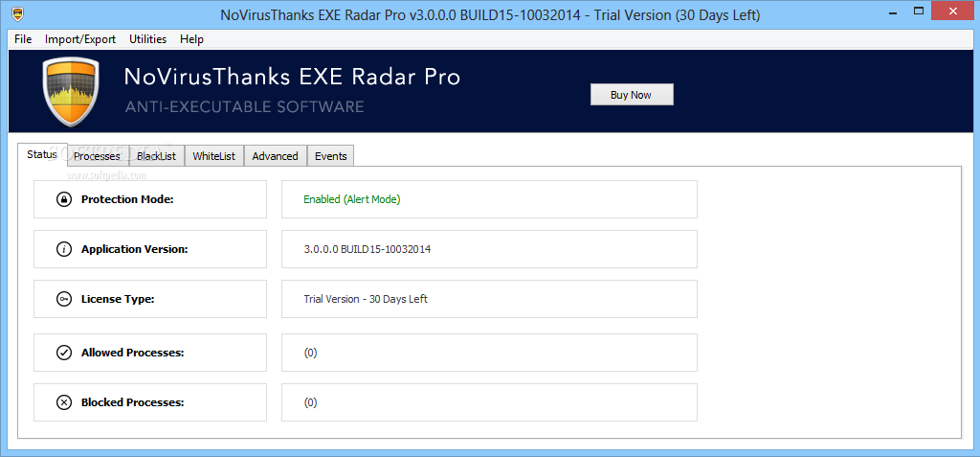Switch to the BlackList tab
Viewport: 980px width, 457px height.
pos(157,156)
